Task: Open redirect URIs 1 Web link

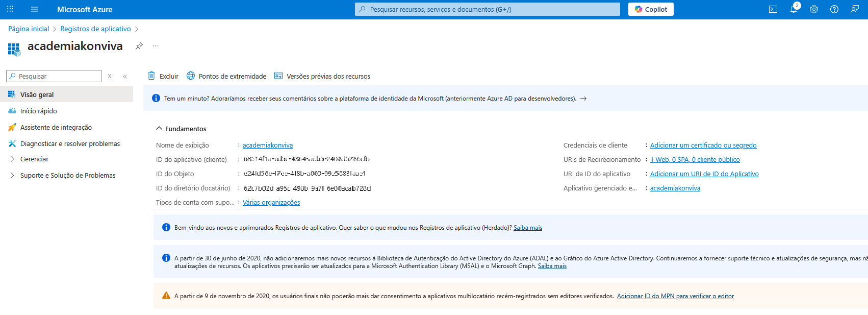Action: click(695, 160)
